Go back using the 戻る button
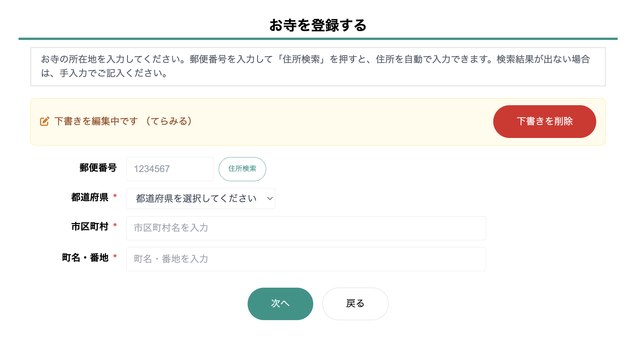Image resolution: width=644 pixels, height=337 pixels. coord(355,304)
